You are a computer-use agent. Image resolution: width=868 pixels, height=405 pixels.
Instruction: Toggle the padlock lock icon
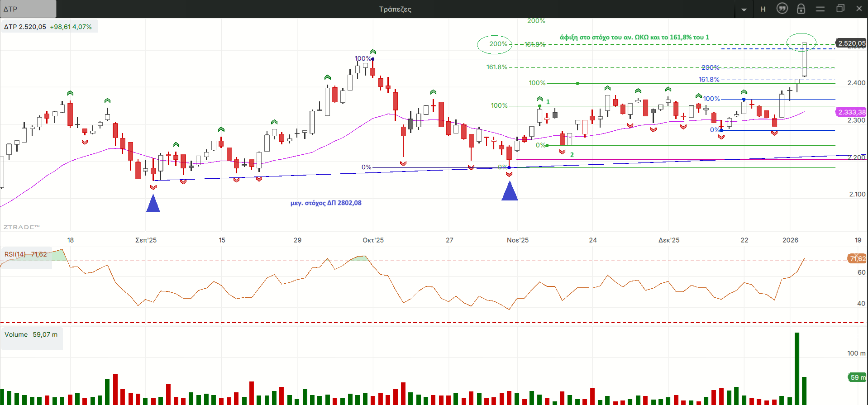pos(801,9)
